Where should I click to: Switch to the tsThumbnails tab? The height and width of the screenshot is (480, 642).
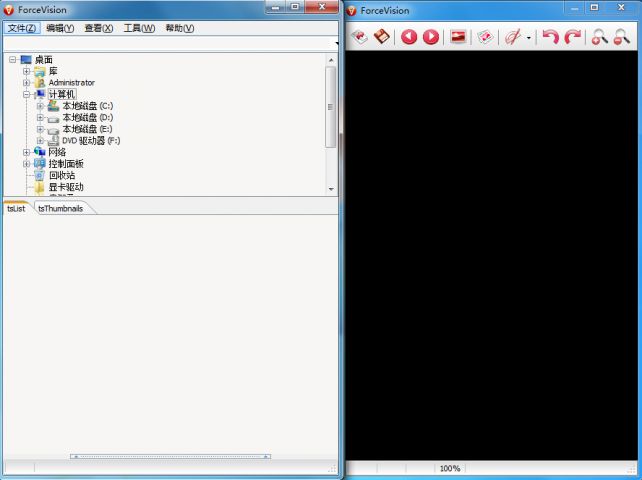(x=61, y=208)
